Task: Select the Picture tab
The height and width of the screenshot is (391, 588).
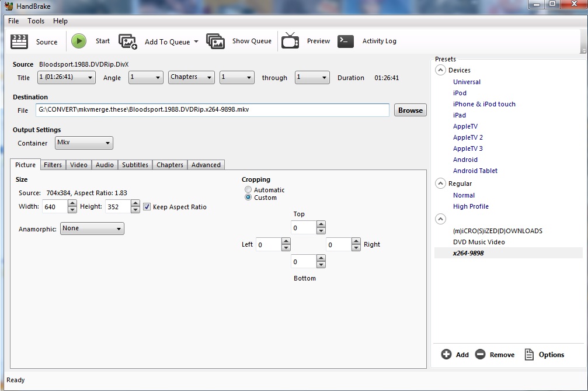Action: click(x=25, y=165)
